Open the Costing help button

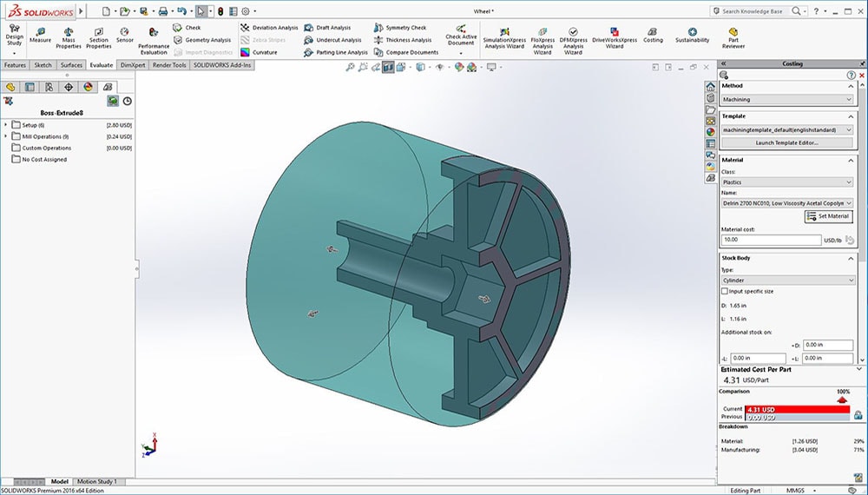pos(851,76)
